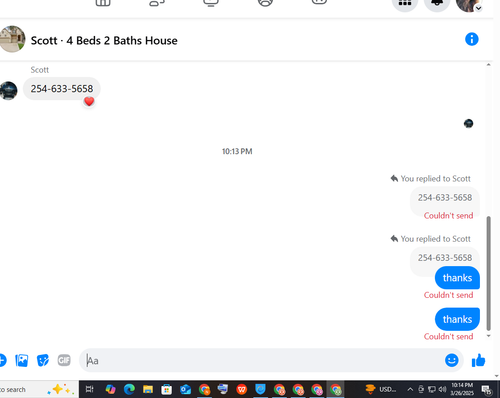The height and width of the screenshot is (398, 500).
Task: Open the Facebook menu grid icon
Action: click(405, 3)
